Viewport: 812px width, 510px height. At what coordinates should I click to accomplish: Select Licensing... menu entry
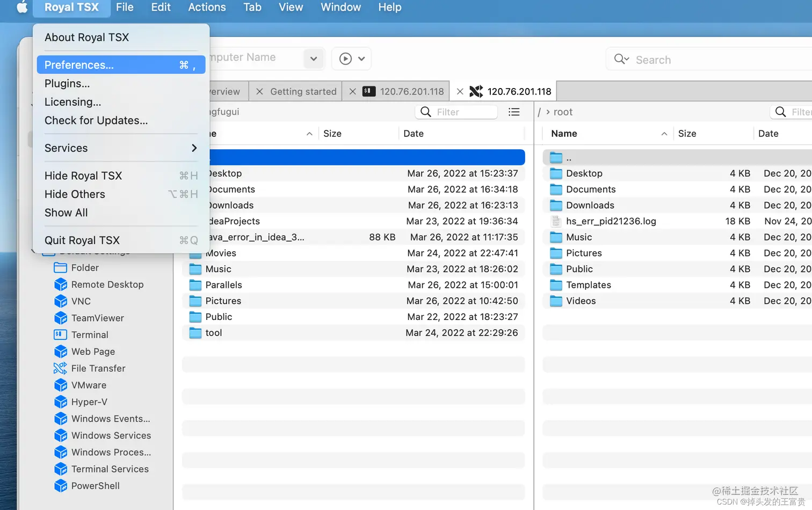pyautogui.click(x=121, y=102)
